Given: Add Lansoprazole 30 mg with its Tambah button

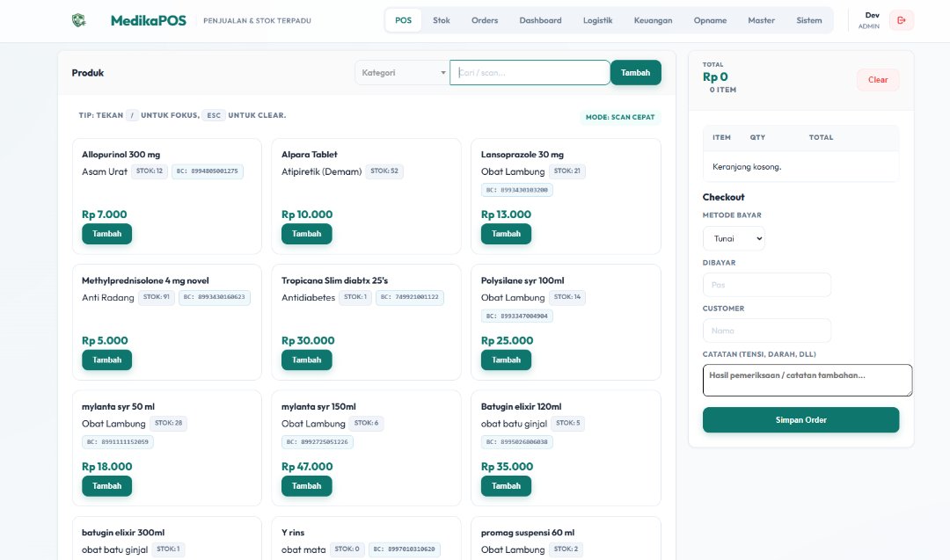Looking at the screenshot, I should pos(506,234).
